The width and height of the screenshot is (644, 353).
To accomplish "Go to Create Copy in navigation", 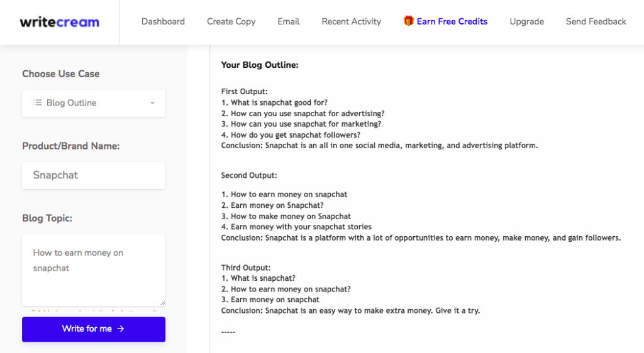I will pos(231,21).
